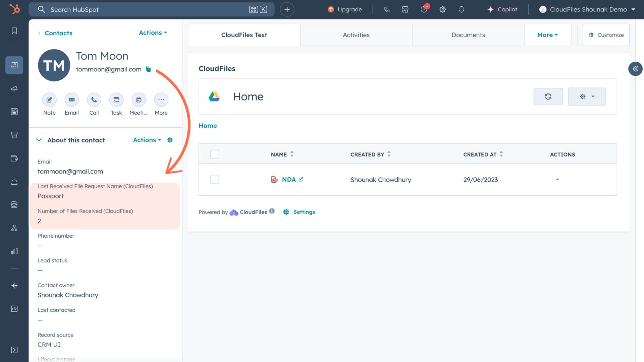
Task: Open the notifications bell
Action: click(x=461, y=9)
